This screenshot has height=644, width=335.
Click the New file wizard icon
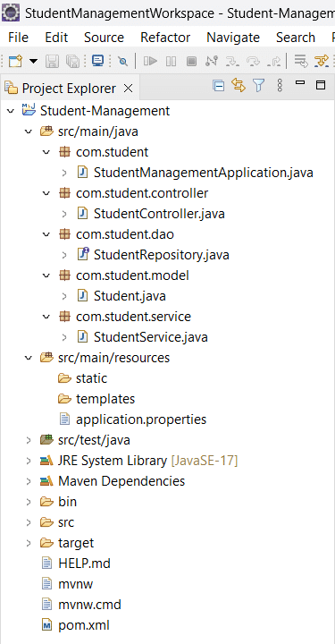[15, 62]
